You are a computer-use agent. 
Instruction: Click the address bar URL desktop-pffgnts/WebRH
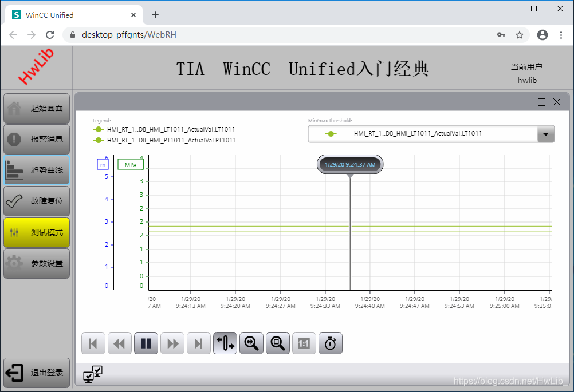pos(129,35)
